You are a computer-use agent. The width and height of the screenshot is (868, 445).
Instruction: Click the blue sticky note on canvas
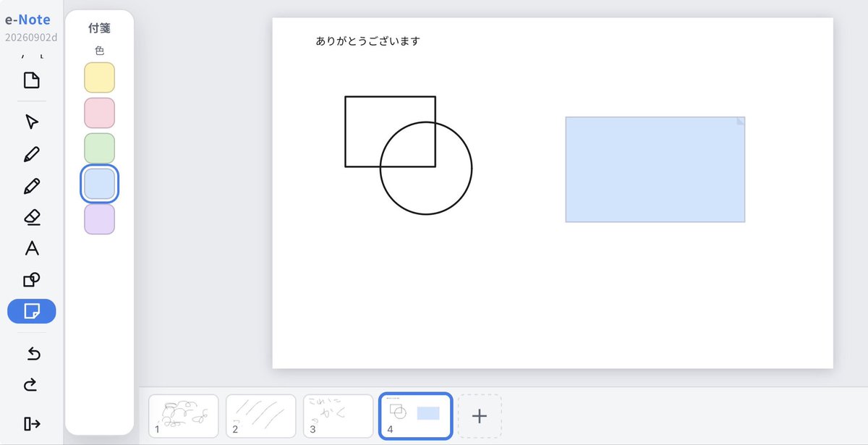(x=655, y=169)
